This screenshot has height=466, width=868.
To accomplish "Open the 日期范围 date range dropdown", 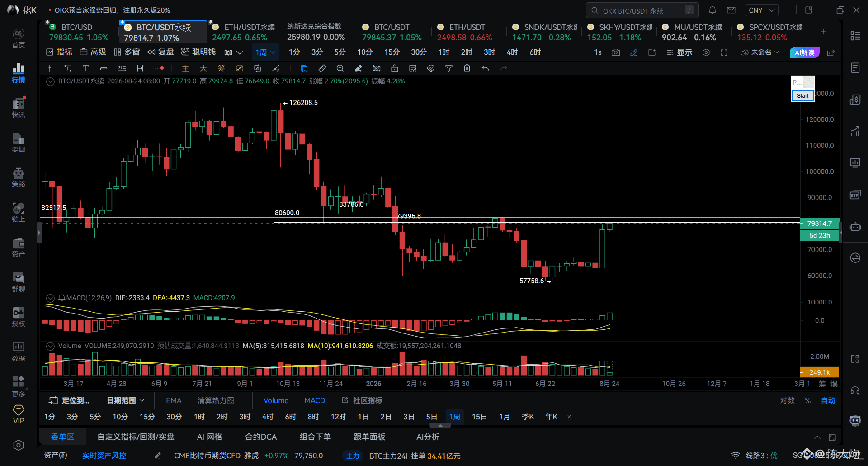I will tap(125, 400).
